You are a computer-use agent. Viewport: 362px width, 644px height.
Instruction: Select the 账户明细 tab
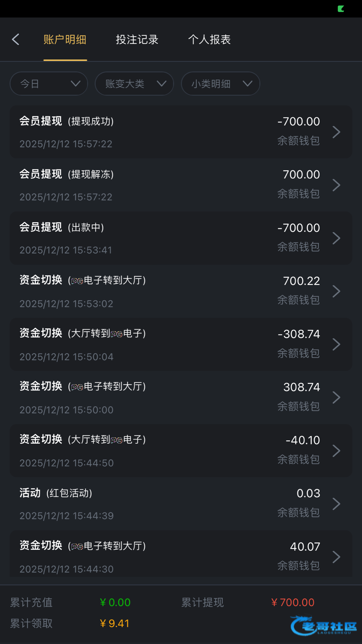coord(65,40)
